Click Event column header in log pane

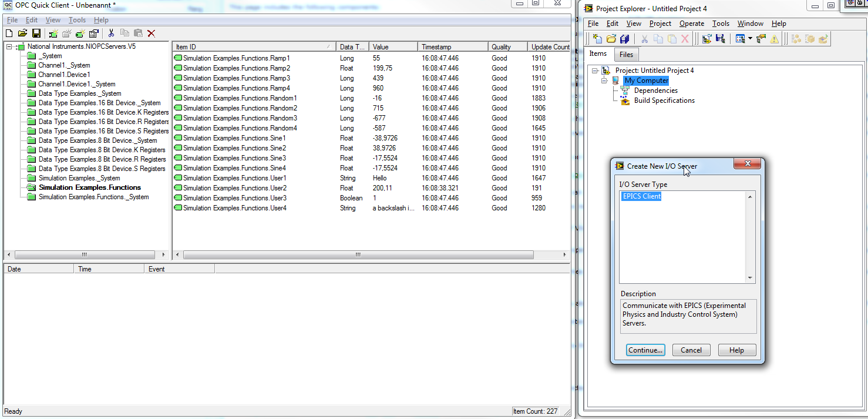[180, 269]
